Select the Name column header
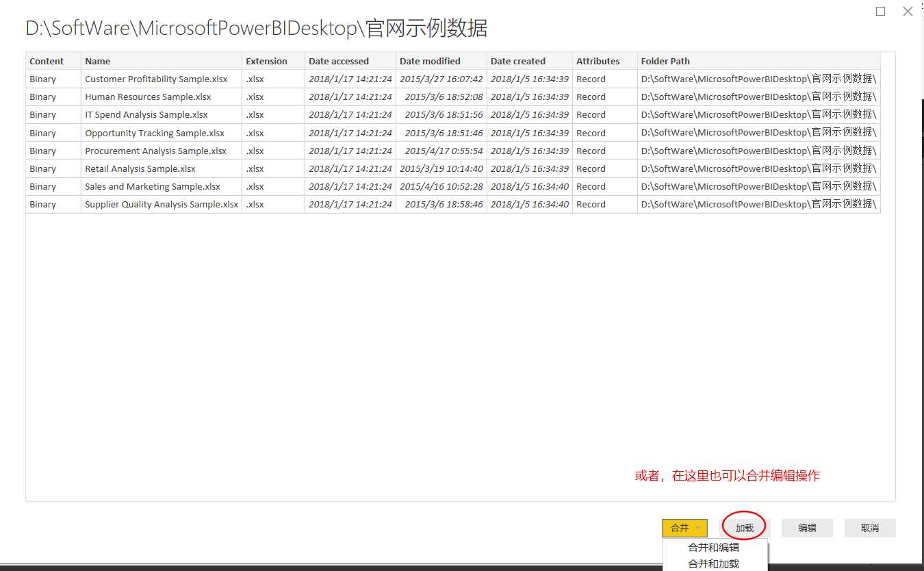 tap(162, 61)
